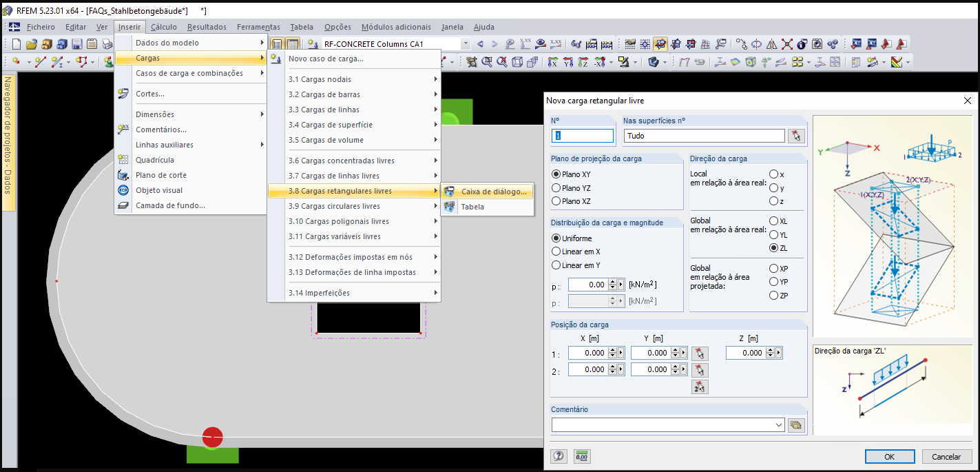Select Plano XZ projection plane
This screenshot has width=980, height=472.
tap(556, 201)
